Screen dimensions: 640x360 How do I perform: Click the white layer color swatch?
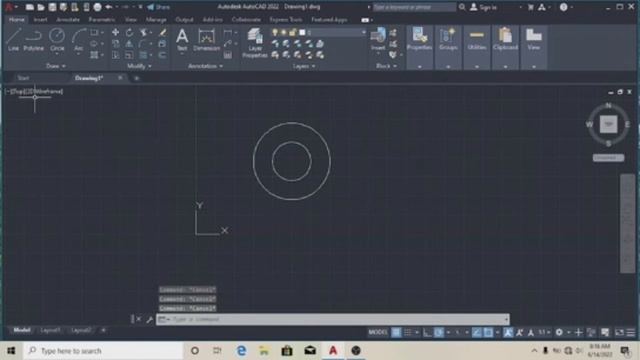(302, 32)
